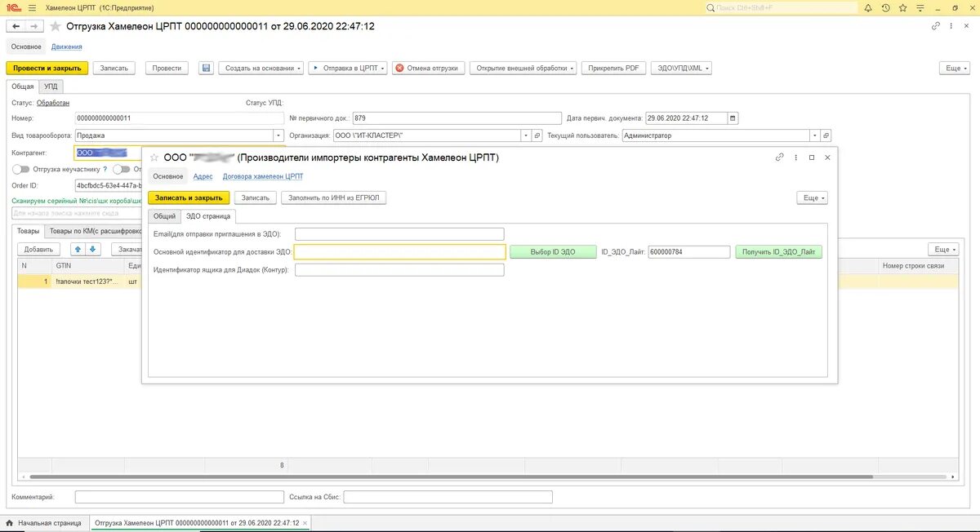
Task: Open Текущий пользователь dropdown arrow
Action: tap(814, 135)
